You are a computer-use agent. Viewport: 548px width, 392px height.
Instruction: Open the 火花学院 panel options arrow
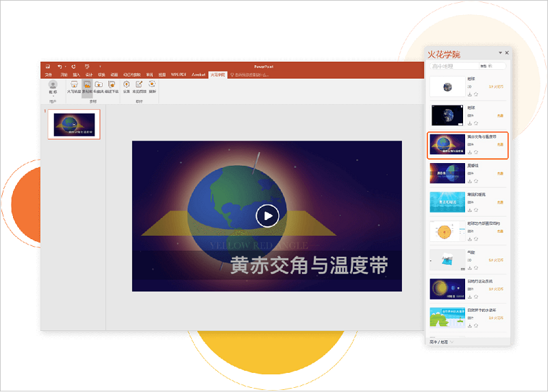(x=500, y=53)
